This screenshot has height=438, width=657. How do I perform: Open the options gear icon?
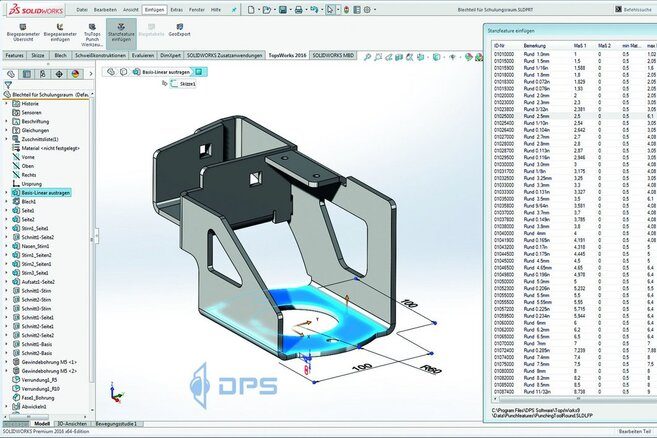click(x=367, y=9)
